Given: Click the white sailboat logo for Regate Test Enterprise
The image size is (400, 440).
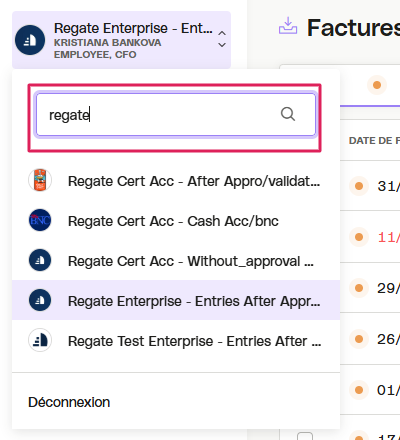Looking at the screenshot, I should pyautogui.click(x=40, y=340).
